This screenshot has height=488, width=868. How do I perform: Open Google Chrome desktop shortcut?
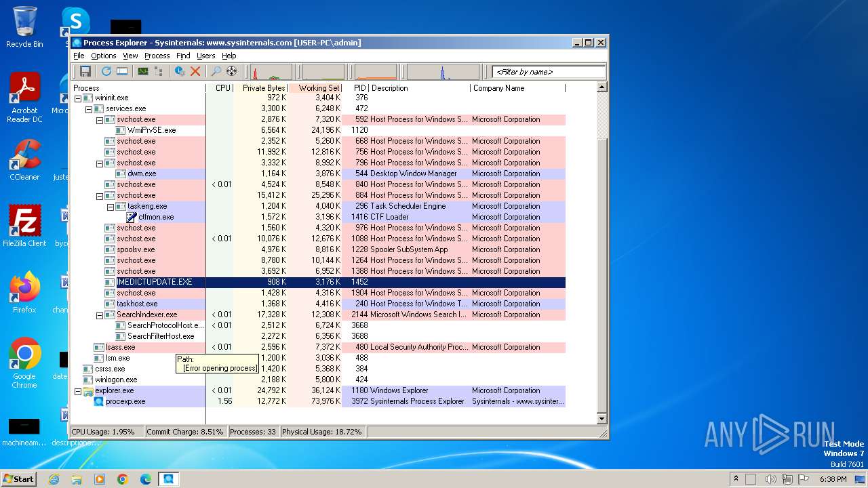(24, 363)
